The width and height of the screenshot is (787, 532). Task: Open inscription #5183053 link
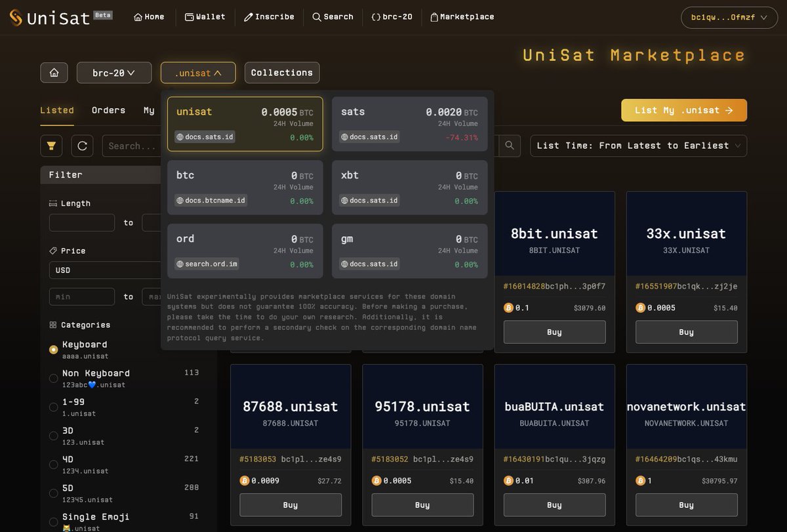click(258, 459)
